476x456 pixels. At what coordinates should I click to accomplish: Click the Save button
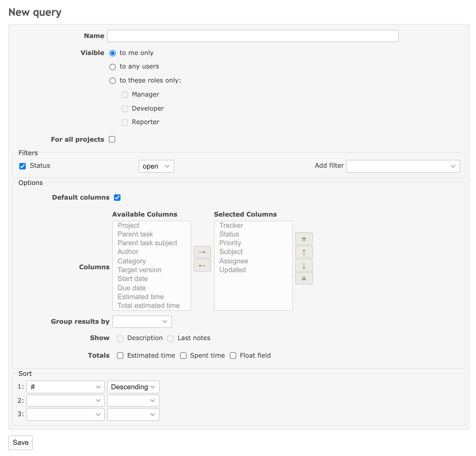[x=20, y=443]
